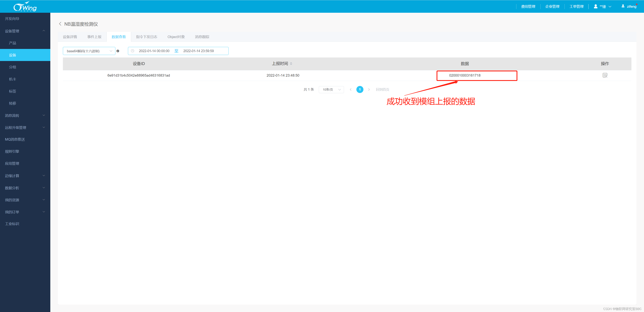The image size is (644, 312).
Task: Open 开发向导 in sidebar
Action: click(x=25, y=19)
